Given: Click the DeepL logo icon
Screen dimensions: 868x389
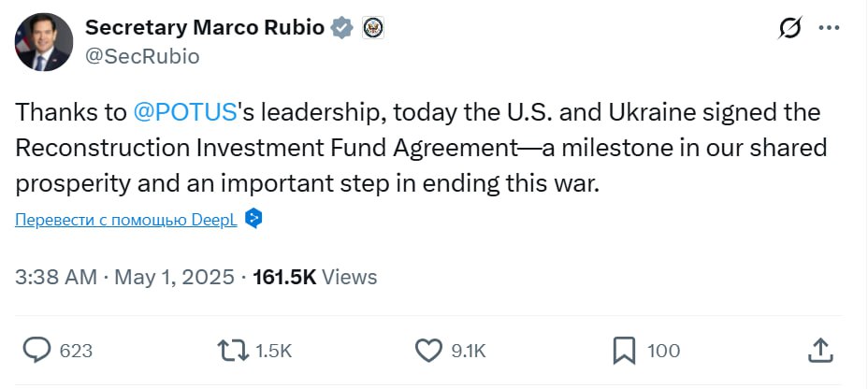Looking at the screenshot, I should [x=253, y=219].
